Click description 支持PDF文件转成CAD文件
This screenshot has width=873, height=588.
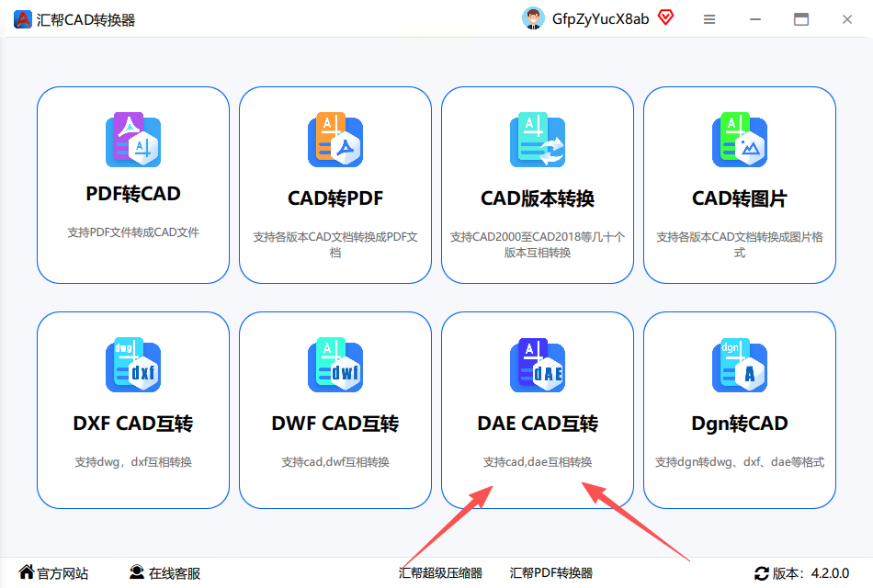pos(133,232)
